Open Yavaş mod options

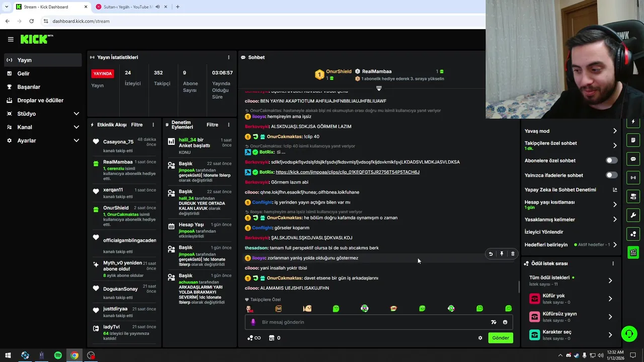[x=571, y=131]
